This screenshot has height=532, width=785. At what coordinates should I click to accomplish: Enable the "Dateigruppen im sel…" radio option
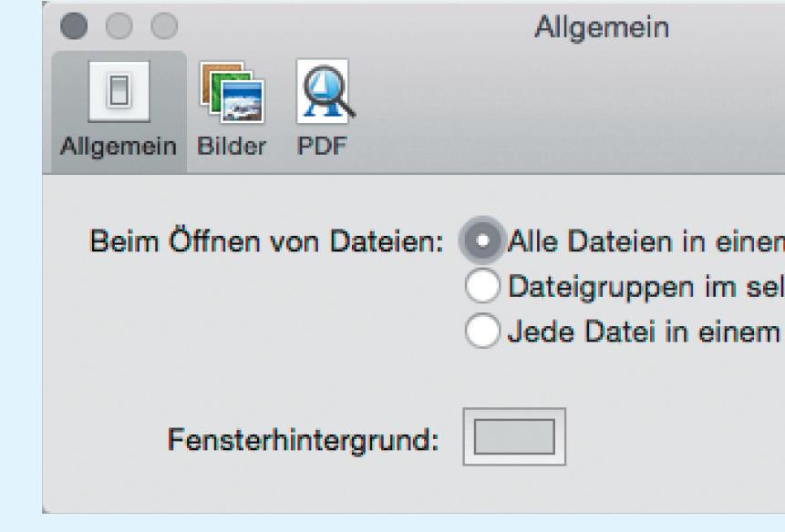click(x=482, y=286)
